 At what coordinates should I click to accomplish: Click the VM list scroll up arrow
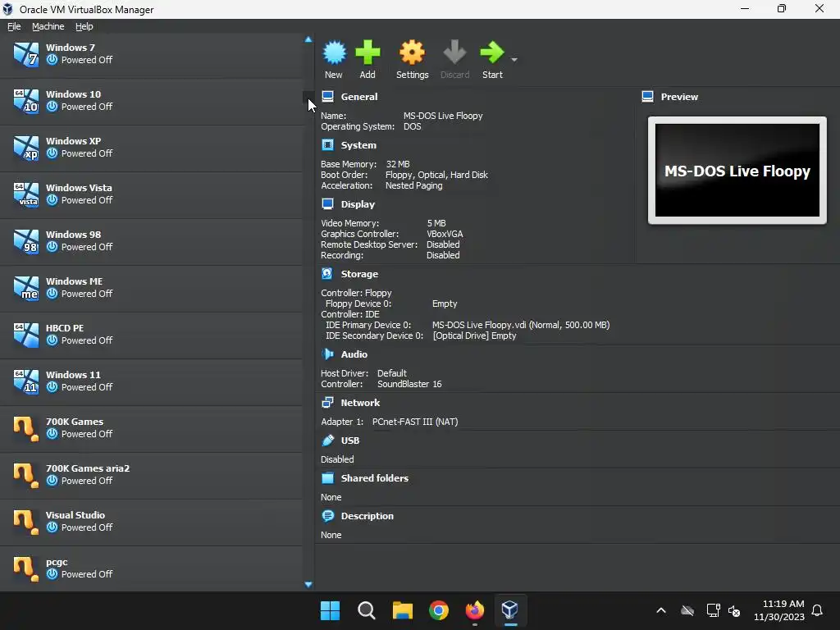[308, 39]
